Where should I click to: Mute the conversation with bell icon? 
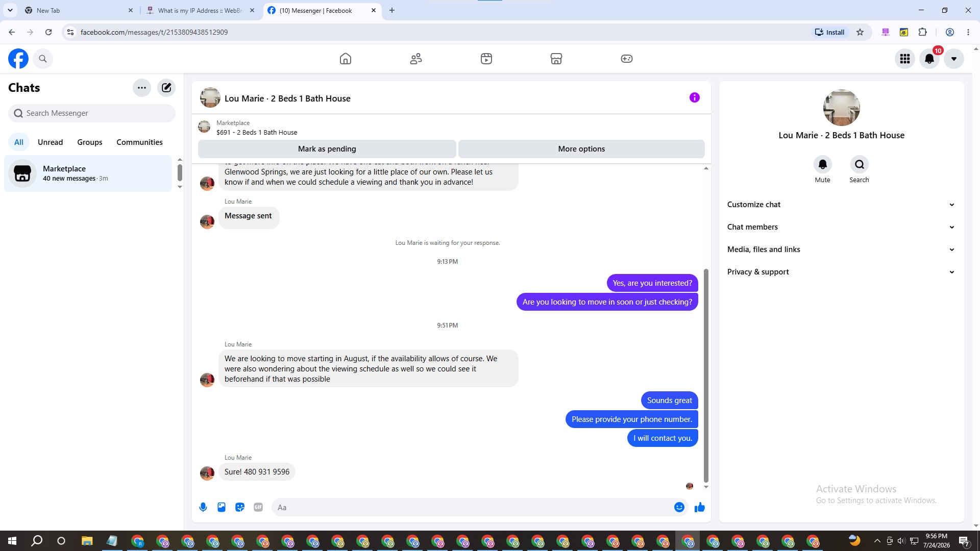823,164
